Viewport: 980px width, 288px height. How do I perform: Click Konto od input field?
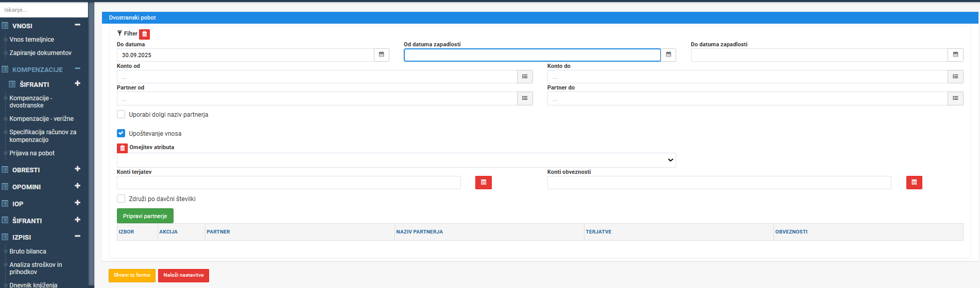[x=317, y=77]
